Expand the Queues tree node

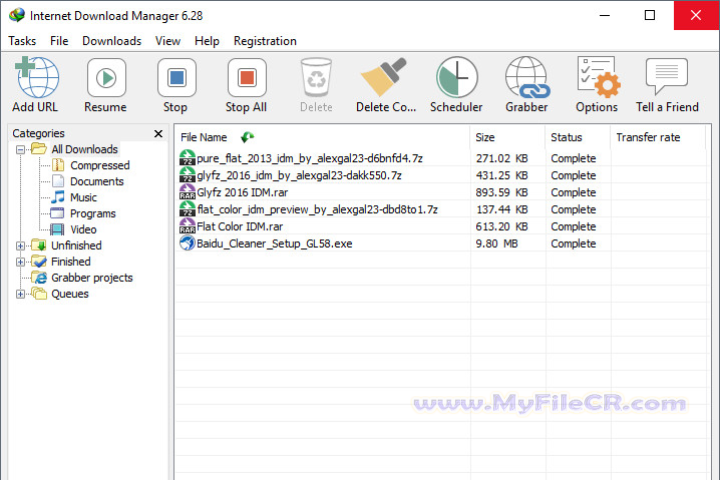pos(20,294)
